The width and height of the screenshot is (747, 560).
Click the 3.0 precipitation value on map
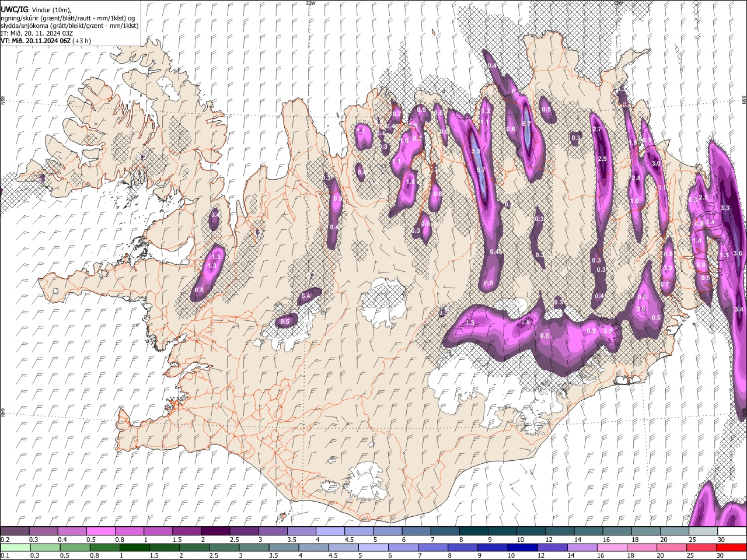click(656, 163)
